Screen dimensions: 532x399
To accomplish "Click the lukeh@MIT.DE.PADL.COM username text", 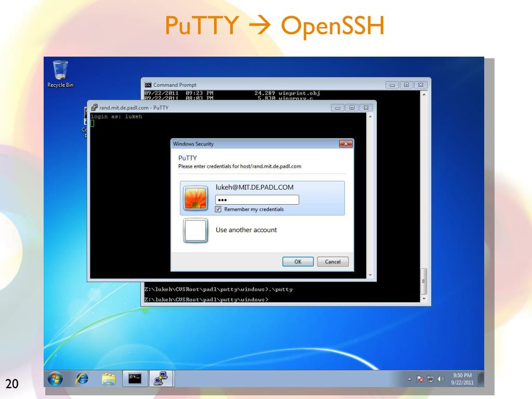I will pyautogui.click(x=255, y=187).
